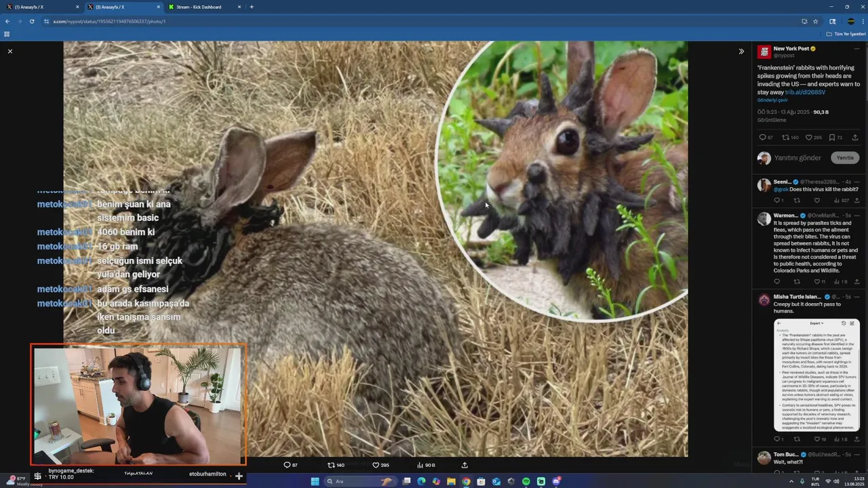Bookmark this page with star icon
Screen dimensions: 868x488
pyautogui.click(x=816, y=21)
